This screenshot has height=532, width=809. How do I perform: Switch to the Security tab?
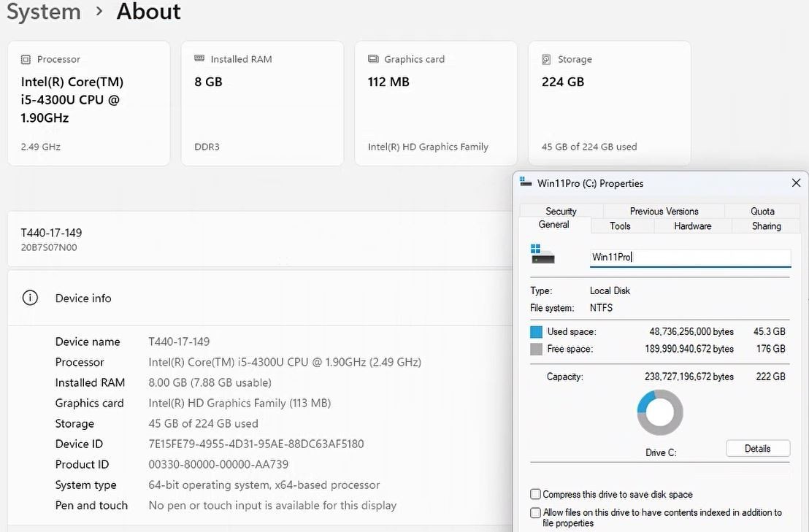(x=561, y=211)
